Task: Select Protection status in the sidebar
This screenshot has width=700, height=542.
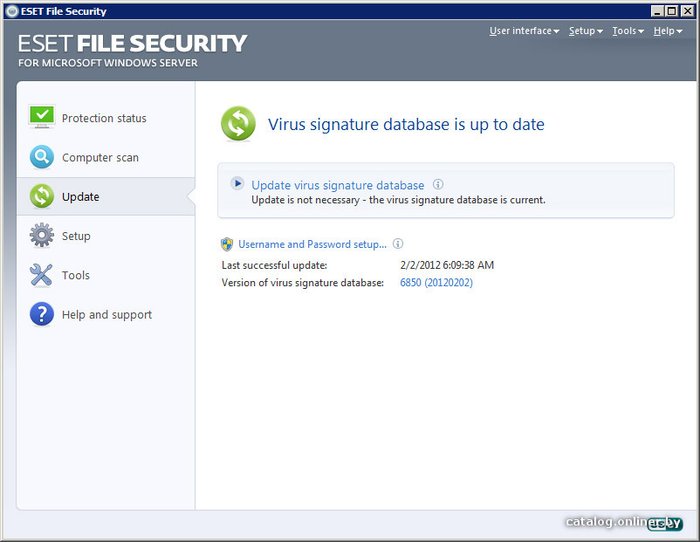Action: 104,118
